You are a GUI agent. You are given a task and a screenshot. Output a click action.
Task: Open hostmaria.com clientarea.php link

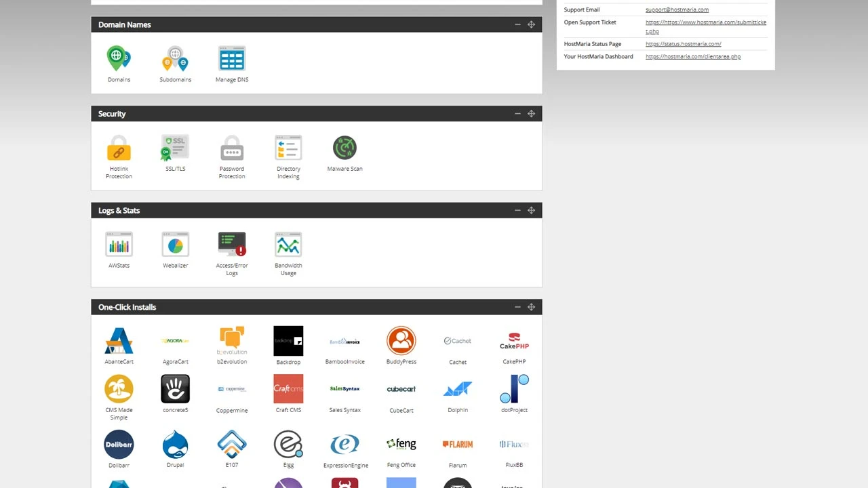pos(693,57)
